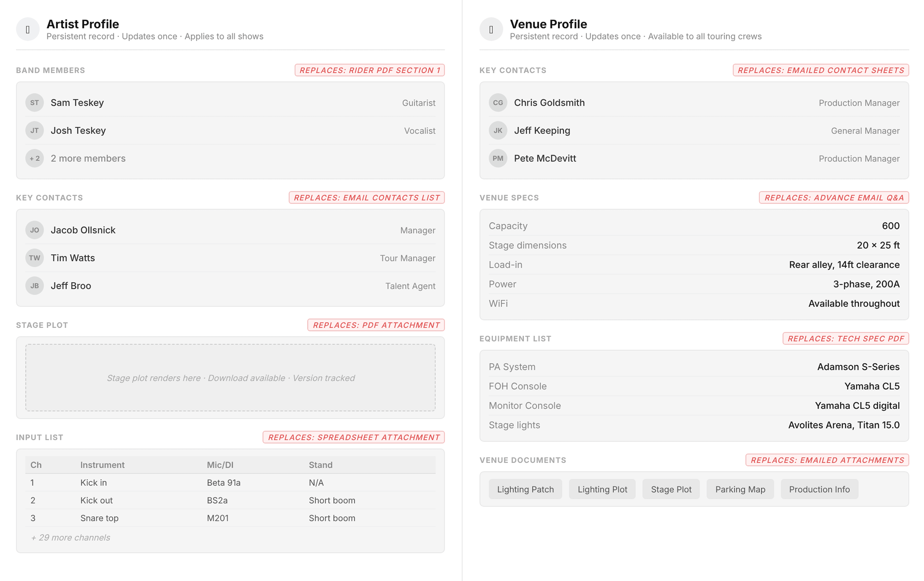The image size is (924, 581).
Task: Click the Venue Profile header icon
Action: [491, 29]
